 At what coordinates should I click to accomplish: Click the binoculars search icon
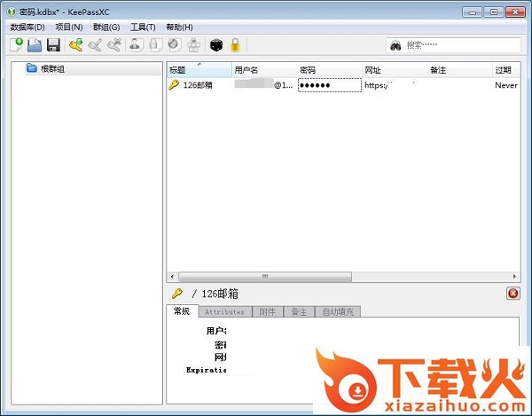click(395, 45)
